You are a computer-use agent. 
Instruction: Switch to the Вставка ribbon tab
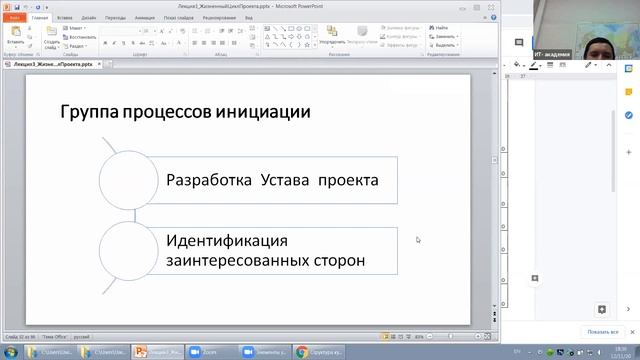[x=64, y=18]
